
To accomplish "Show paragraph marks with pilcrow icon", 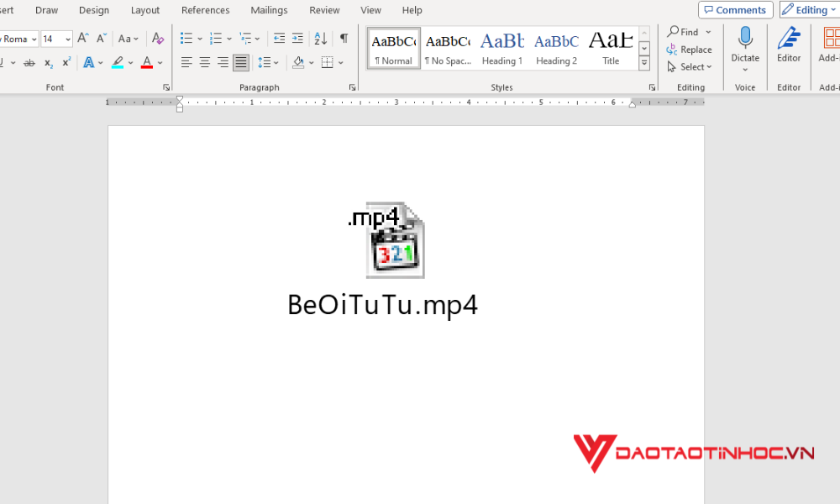I will (344, 38).
